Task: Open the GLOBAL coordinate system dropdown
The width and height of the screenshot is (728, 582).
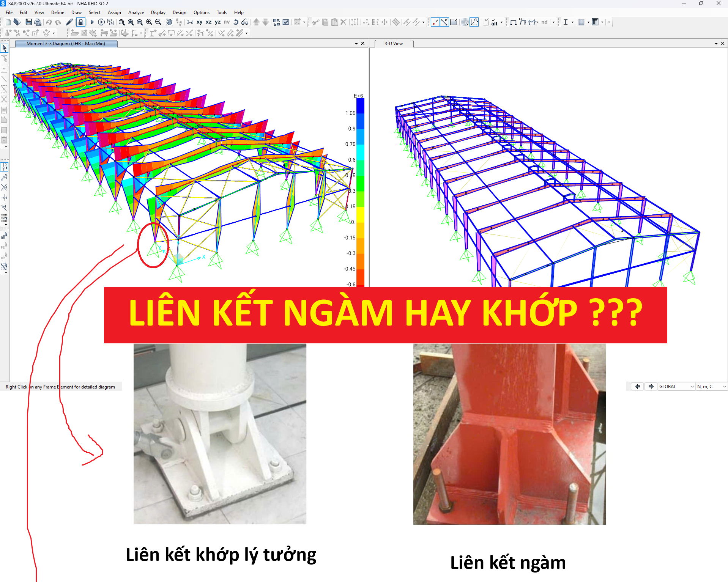Action: (693, 386)
